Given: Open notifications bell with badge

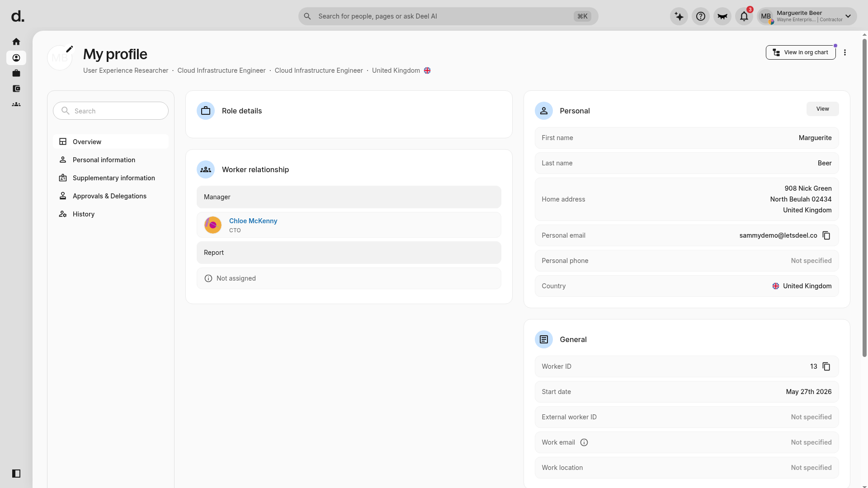Looking at the screenshot, I should pyautogui.click(x=744, y=16).
